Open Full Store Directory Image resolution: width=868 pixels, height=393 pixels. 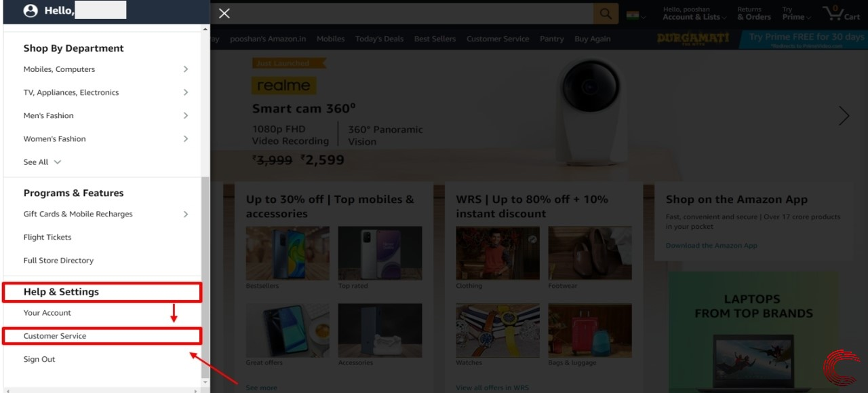click(x=58, y=260)
